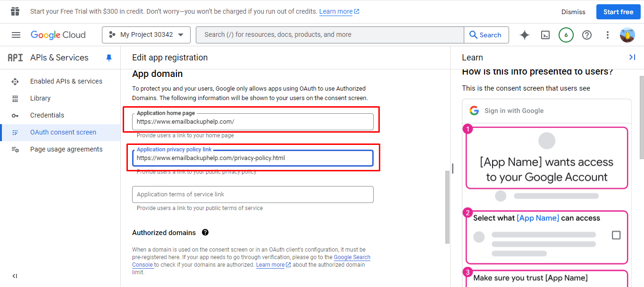Screen dimensions: 644x287
Task: Select Page usage agreements
Action: [66, 149]
